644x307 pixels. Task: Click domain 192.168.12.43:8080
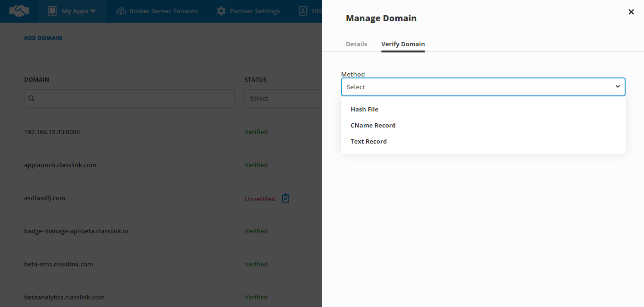(52, 132)
